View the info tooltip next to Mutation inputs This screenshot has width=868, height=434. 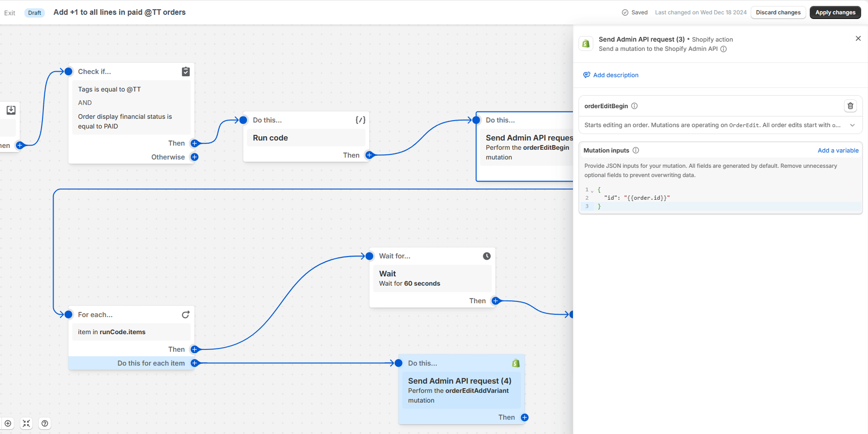click(636, 150)
